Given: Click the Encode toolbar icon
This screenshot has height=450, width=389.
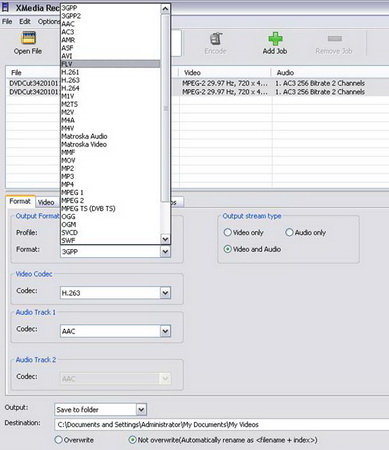Looking at the screenshot, I should click(216, 39).
